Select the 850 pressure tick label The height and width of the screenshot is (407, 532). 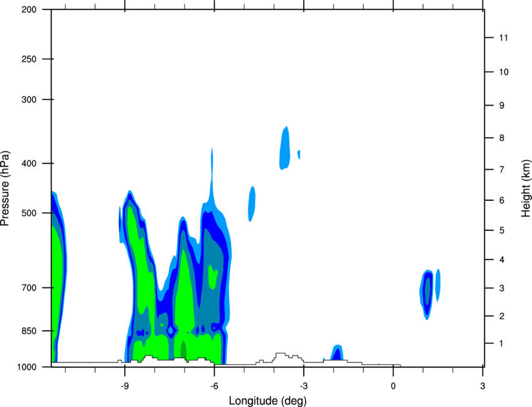[29, 331]
